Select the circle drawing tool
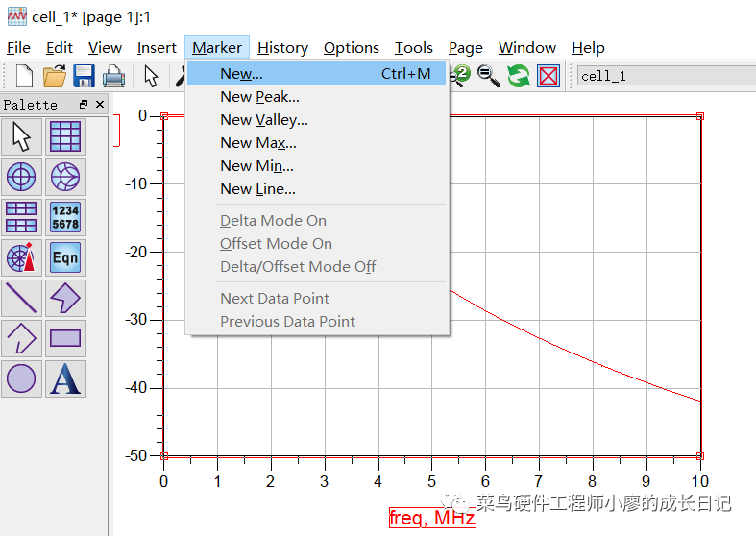 [21, 378]
